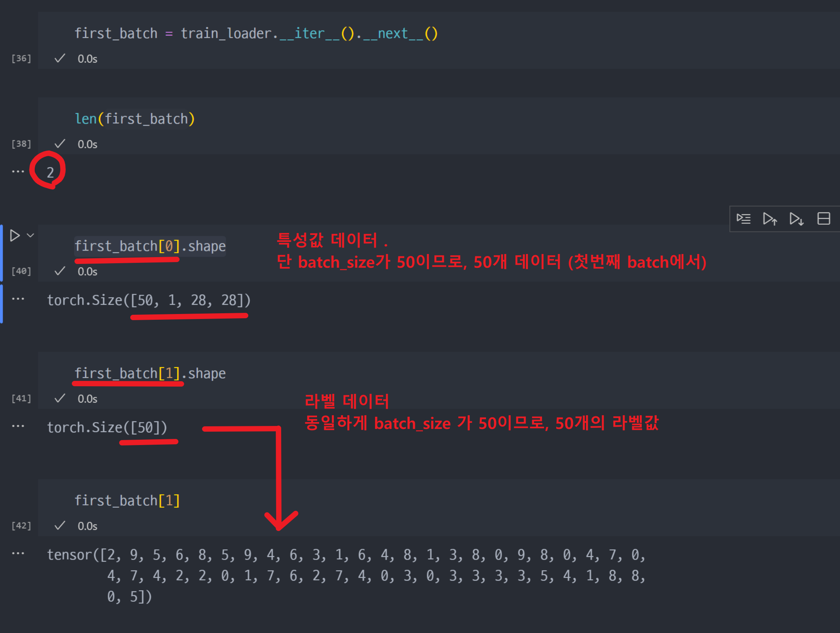Screen dimensions: 840x633
Task: Open output menu dots beside result 2
Action: point(18,172)
